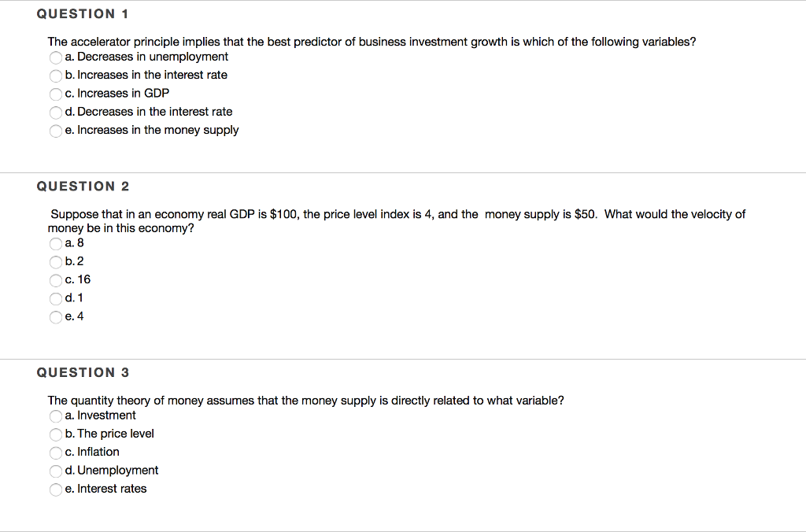Pick answer c Inflation for Question 3
This screenshot has height=532, width=806.
[55, 453]
